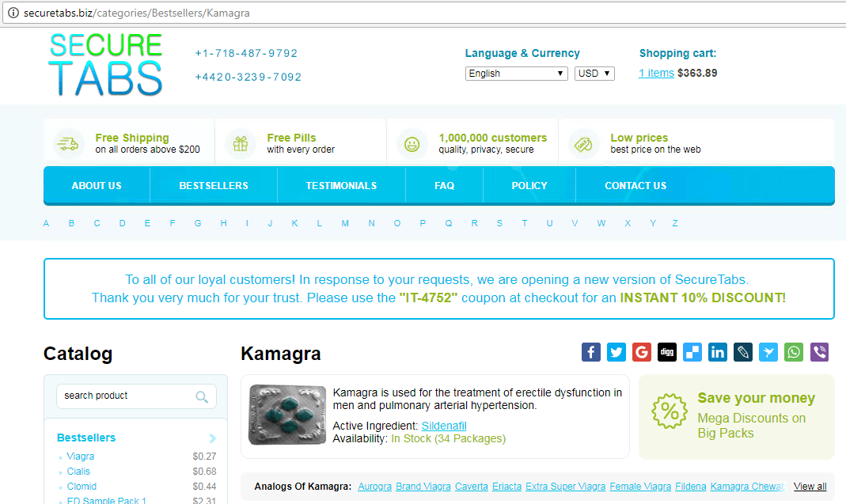Browse products starting with letter K
The image size is (846, 504).
pos(294,223)
